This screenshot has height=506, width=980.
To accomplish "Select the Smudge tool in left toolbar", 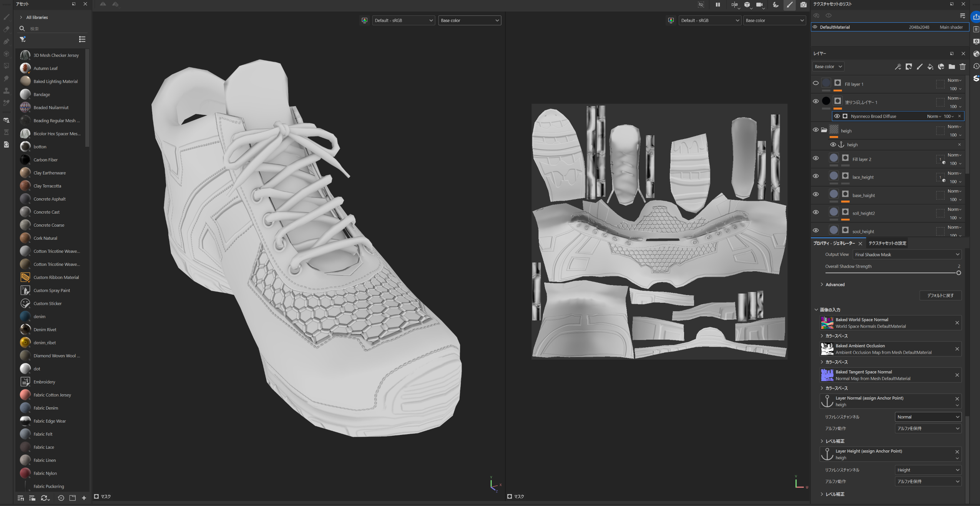I will (6, 78).
